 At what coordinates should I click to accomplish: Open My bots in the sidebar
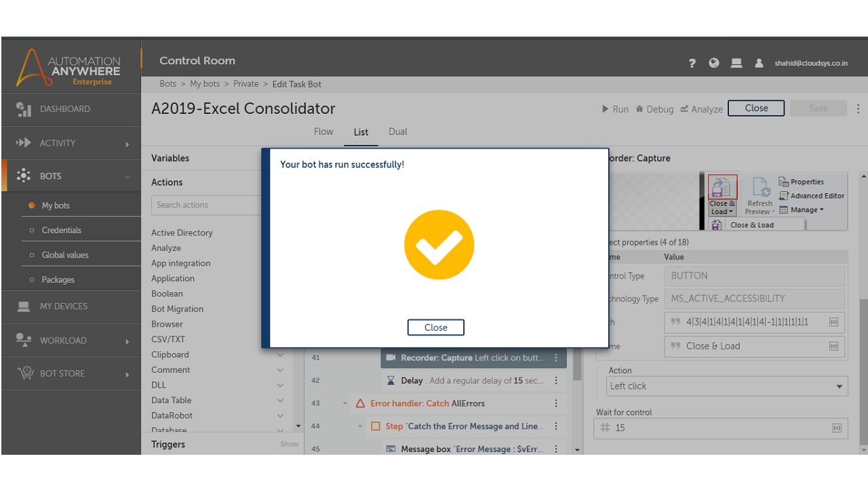pos(56,205)
